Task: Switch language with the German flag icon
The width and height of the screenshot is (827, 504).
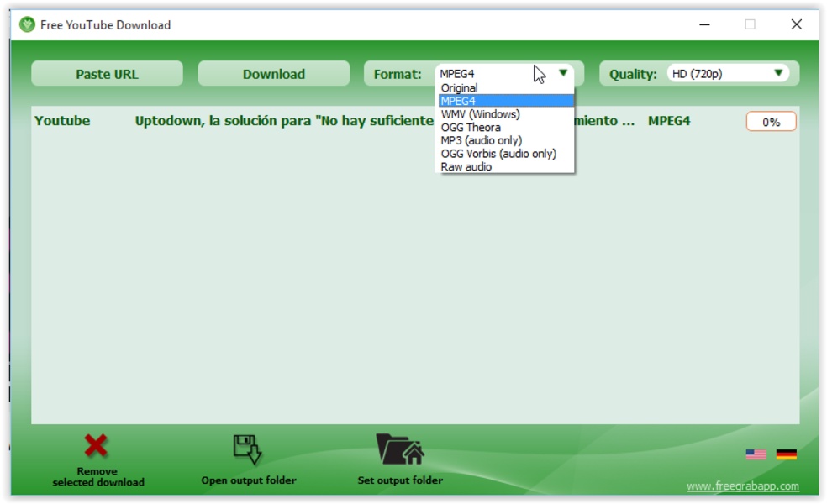Action: tap(786, 454)
